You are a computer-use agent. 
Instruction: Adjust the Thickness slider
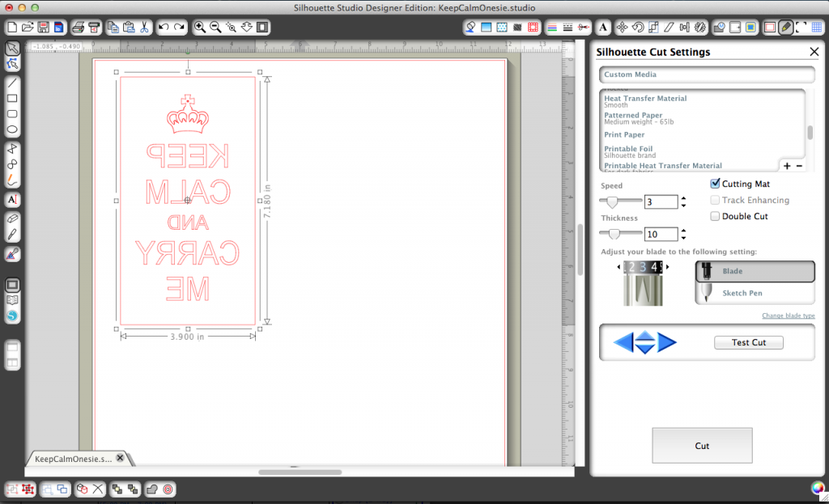[x=614, y=234]
